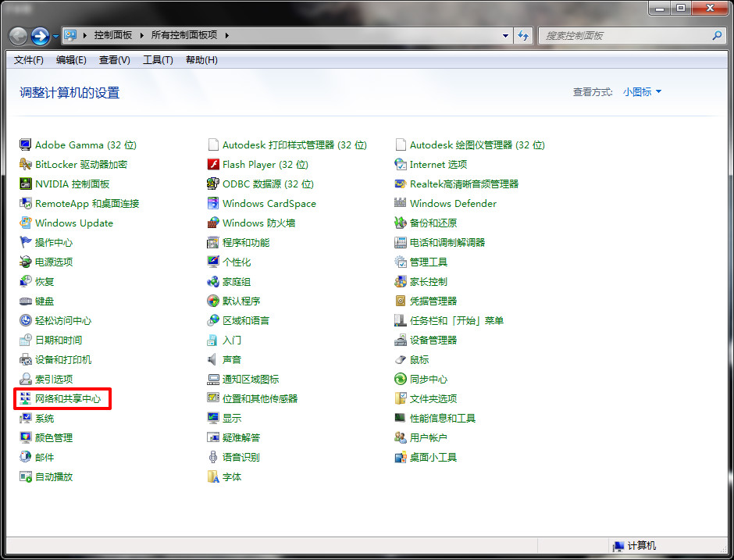Open the 键盘 keyboard icon
This screenshot has height=560, width=734.
click(25, 301)
